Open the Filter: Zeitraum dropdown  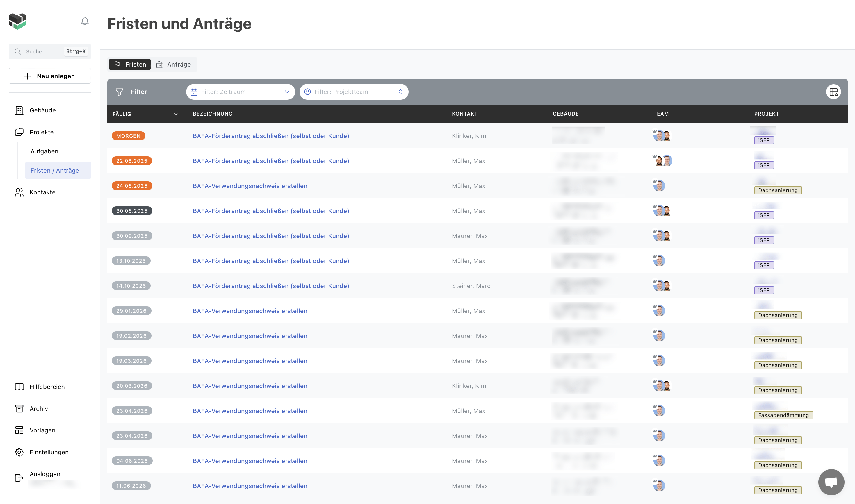point(240,92)
